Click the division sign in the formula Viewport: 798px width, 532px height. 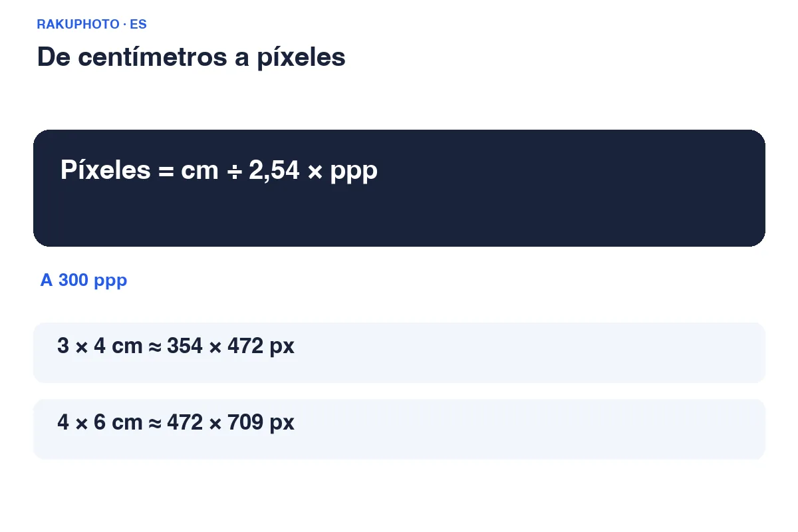[x=233, y=171]
